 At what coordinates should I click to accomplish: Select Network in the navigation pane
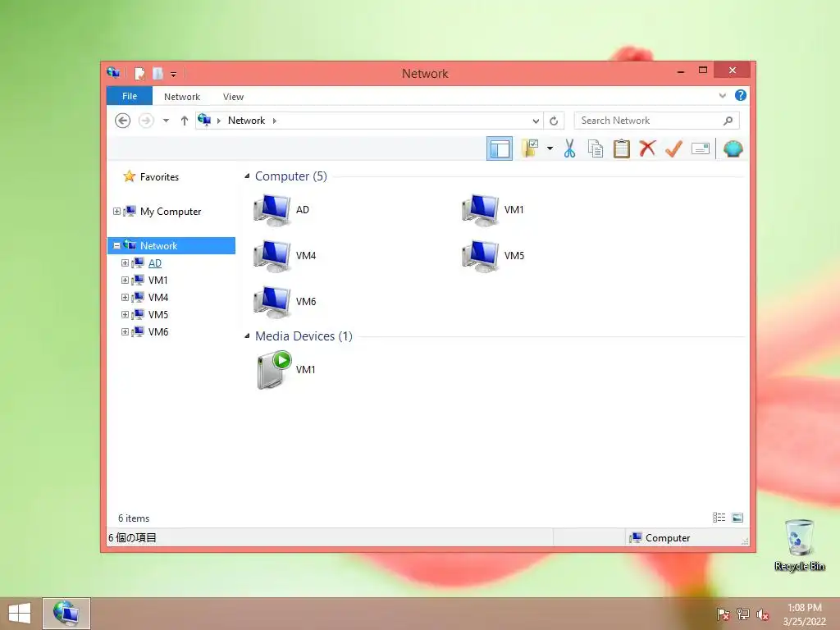(158, 246)
